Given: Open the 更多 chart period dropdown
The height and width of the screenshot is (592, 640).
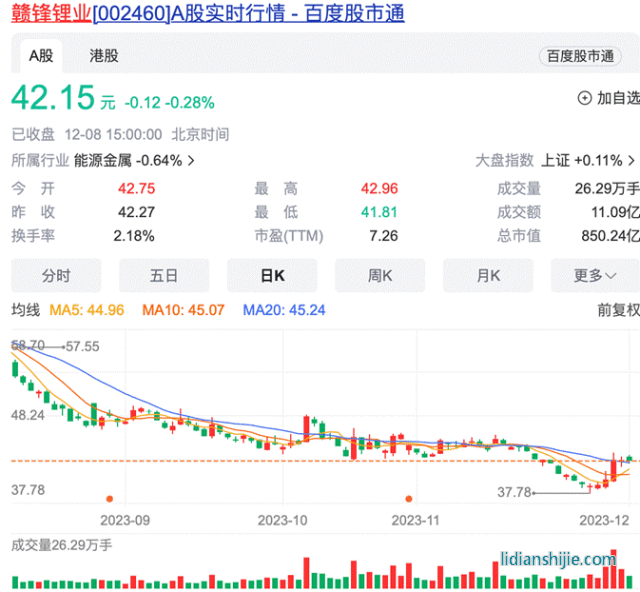Looking at the screenshot, I should click(x=596, y=275).
